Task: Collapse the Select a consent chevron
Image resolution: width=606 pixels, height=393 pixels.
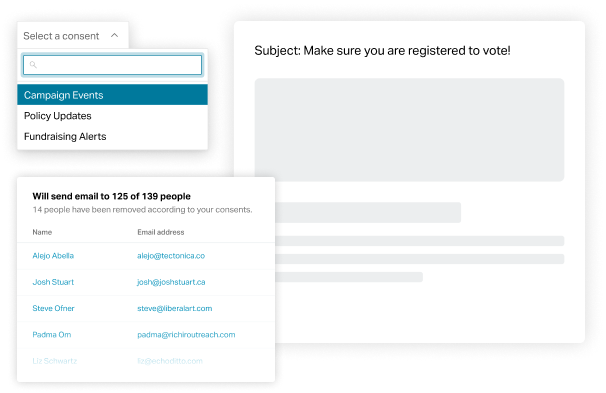Action: click(114, 36)
